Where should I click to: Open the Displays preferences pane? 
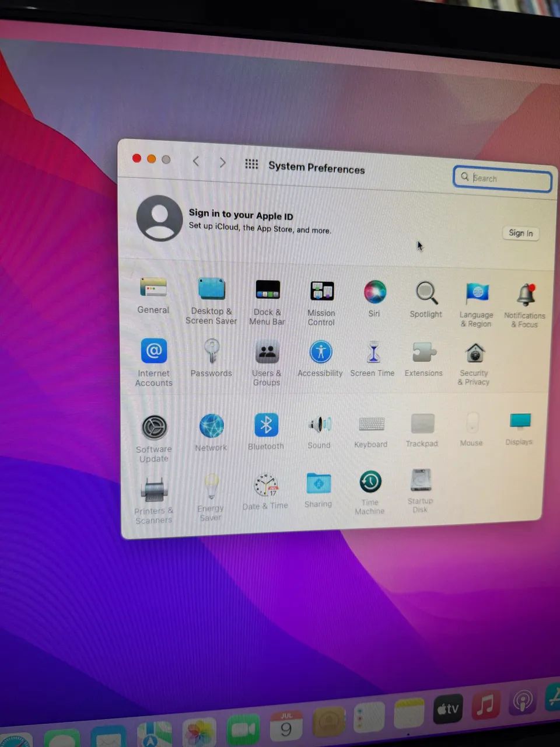point(519,428)
